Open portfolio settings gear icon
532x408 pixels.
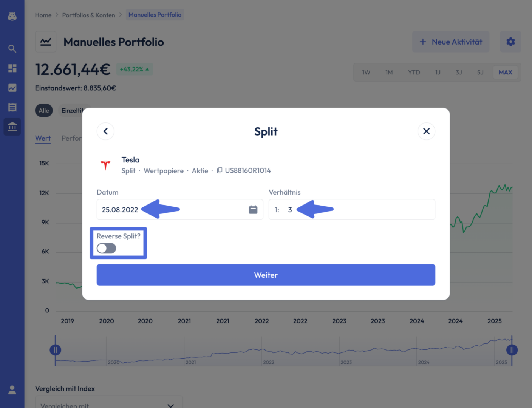coord(510,42)
